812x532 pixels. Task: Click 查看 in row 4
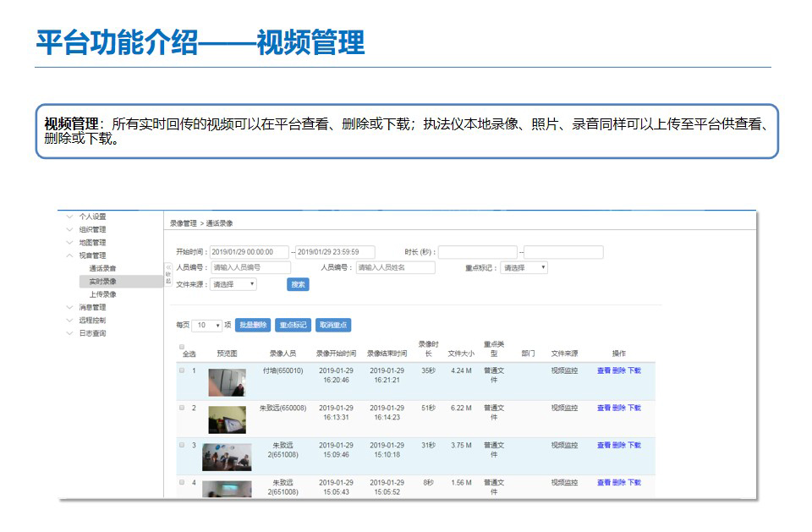pos(604,483)
